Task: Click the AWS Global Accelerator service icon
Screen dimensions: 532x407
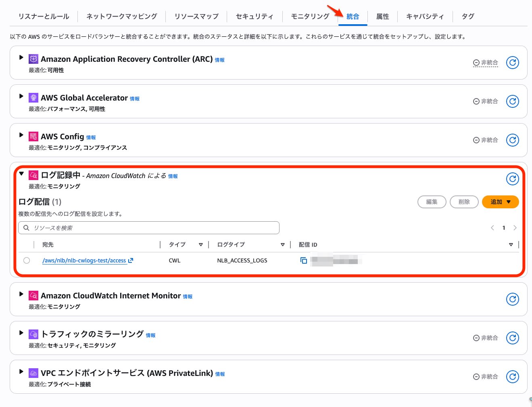Action: click(x=33, y=98)
